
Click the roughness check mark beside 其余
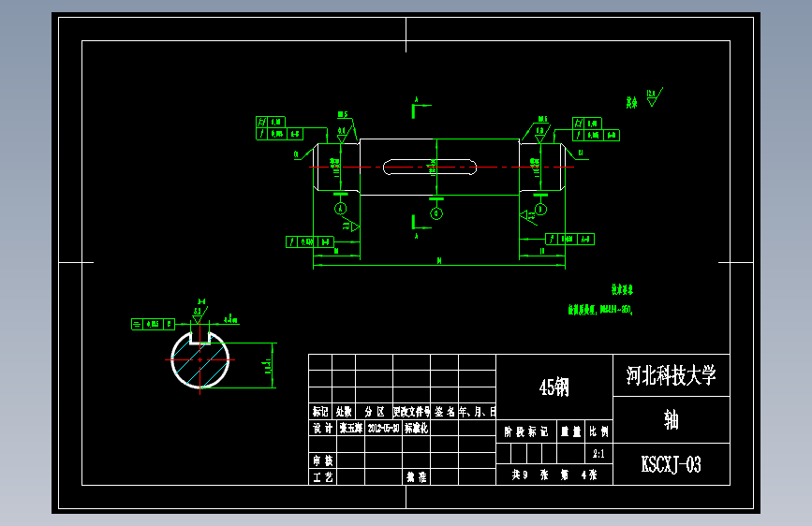(654, 96)
